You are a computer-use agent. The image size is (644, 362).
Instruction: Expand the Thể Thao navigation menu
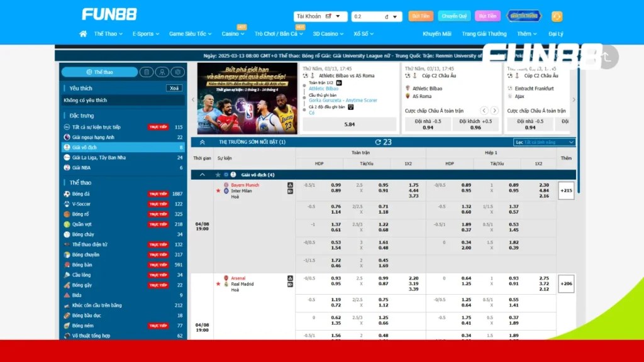pos(108,34)
